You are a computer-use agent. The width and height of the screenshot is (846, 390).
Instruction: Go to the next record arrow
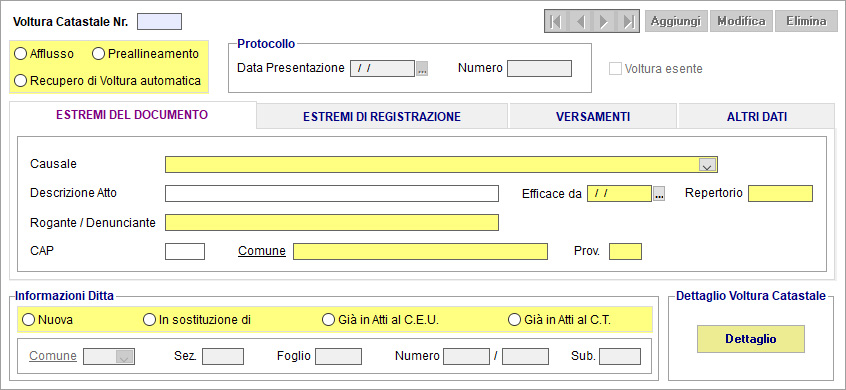604,22
